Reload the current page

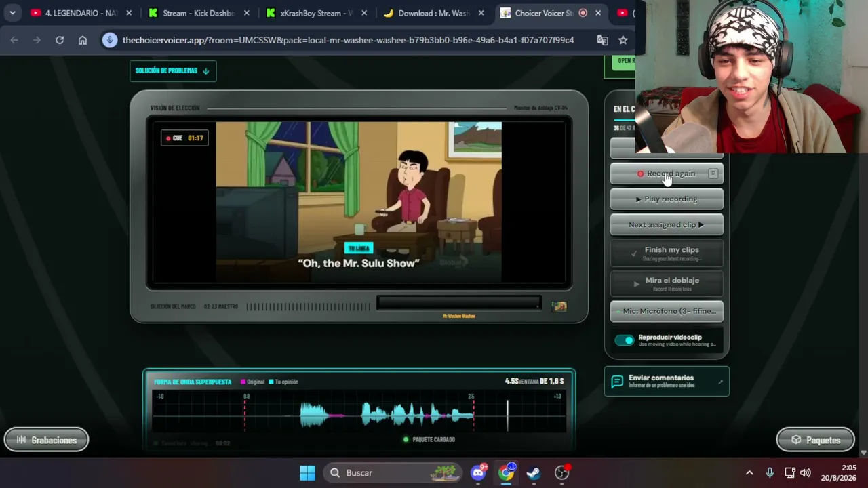click(60, 40)
